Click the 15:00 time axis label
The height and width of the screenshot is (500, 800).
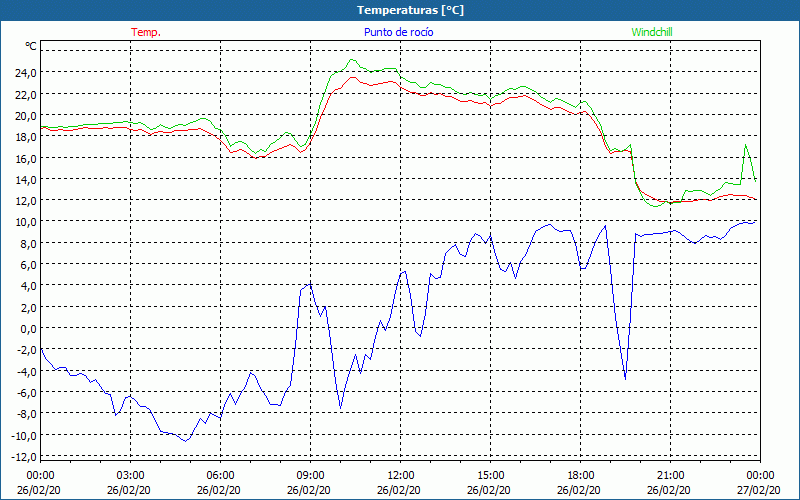click(490, 476)
